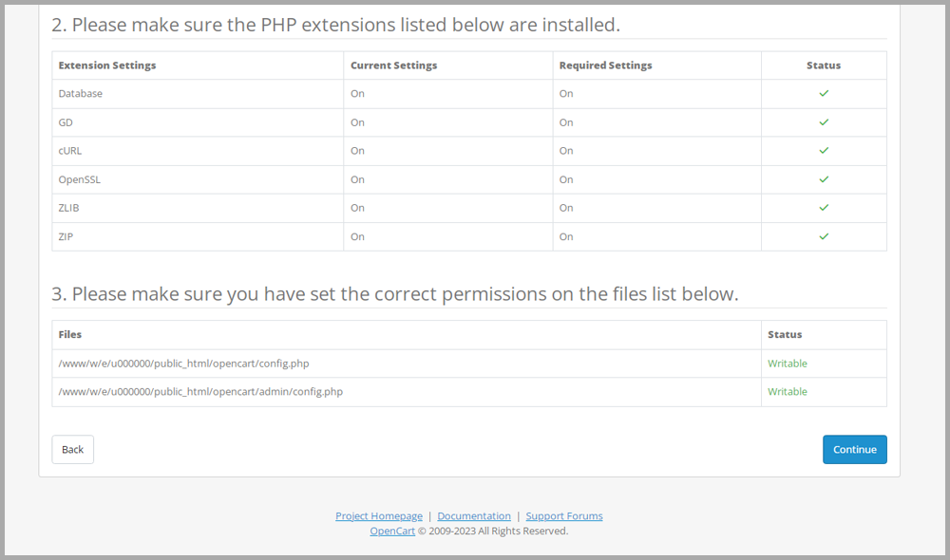Screen dimensions: 950x560
Task: Select the opencart/config.php file path
Action: pyautogui.click(x=183, y=364)
